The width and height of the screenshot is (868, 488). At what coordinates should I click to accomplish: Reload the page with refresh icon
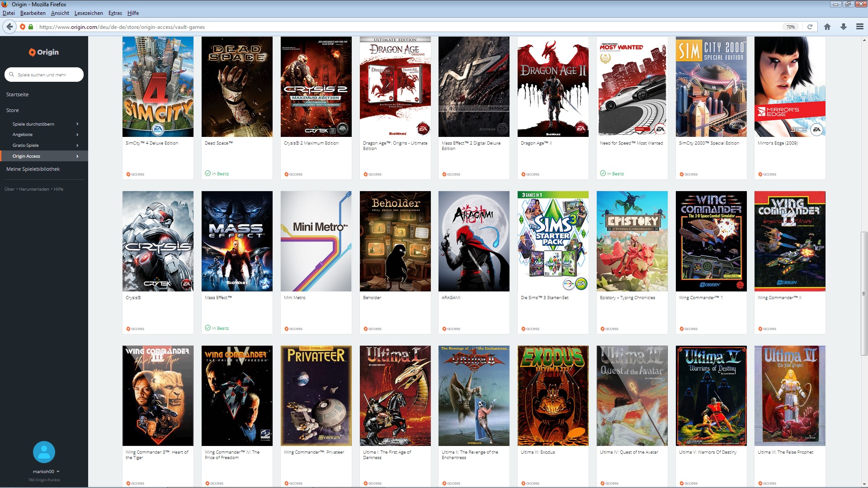pos(810,27)
